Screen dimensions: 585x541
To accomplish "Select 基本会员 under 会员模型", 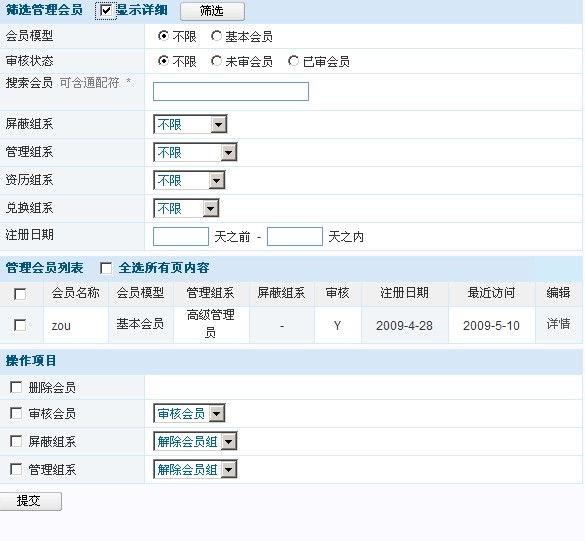I will click(216, 36).
